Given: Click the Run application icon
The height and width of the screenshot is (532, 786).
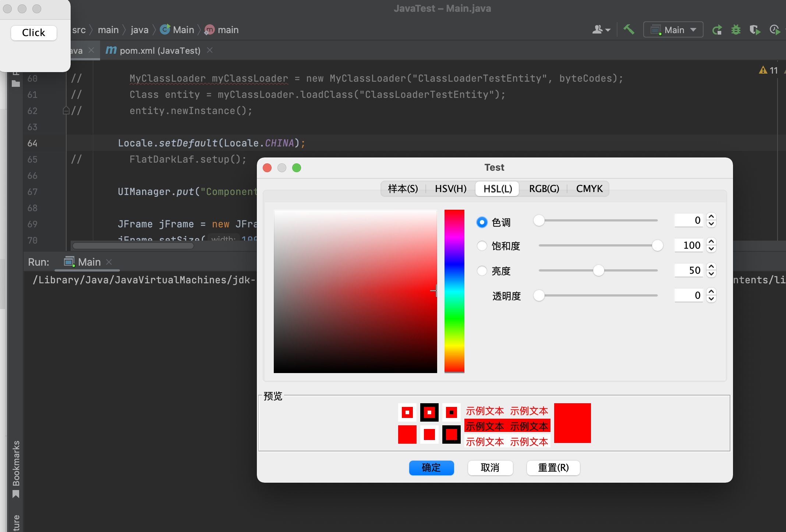Looking at the screenshot, I should 717,29.
